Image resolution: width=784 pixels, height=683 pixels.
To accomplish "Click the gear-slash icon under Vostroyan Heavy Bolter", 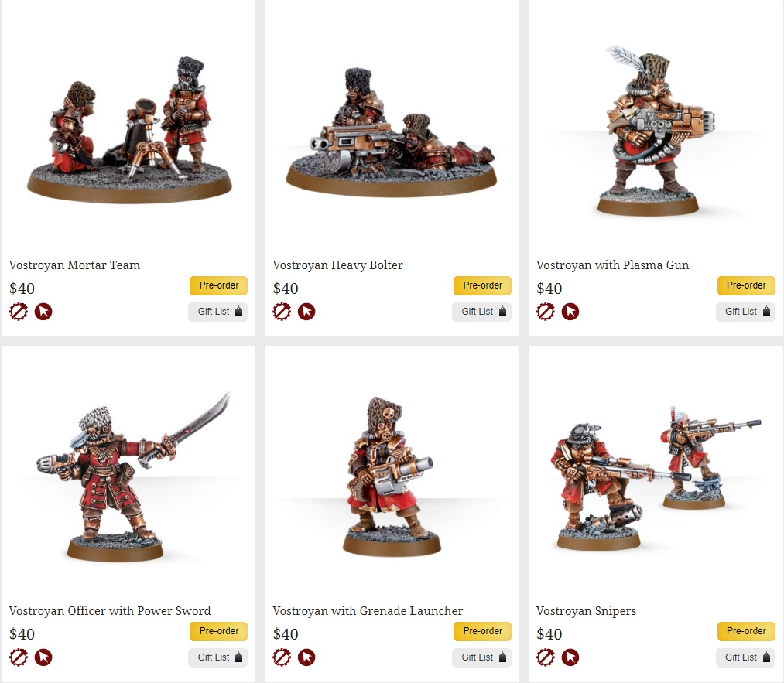I will [x=282, y=311].
